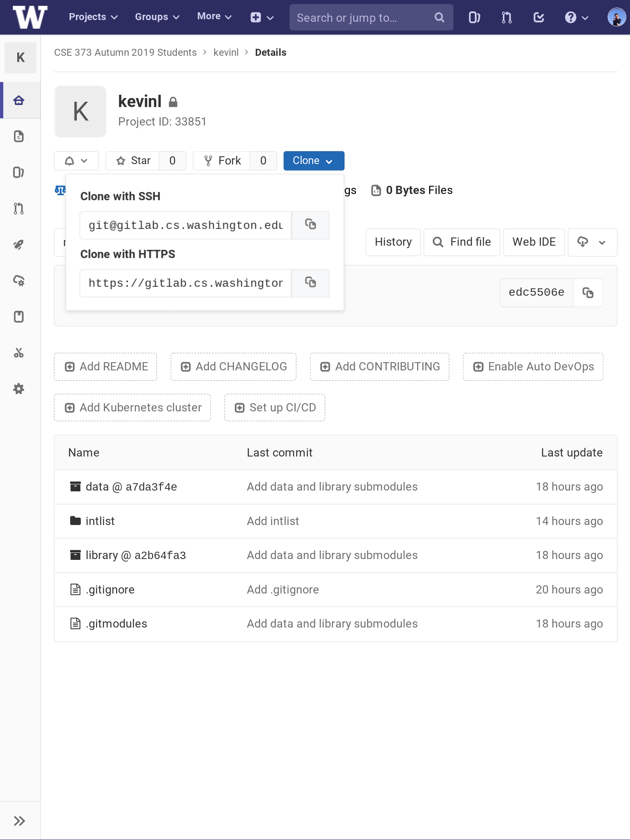
Task: Open Settings gear in sidebar
Action: tap(19, 389)
